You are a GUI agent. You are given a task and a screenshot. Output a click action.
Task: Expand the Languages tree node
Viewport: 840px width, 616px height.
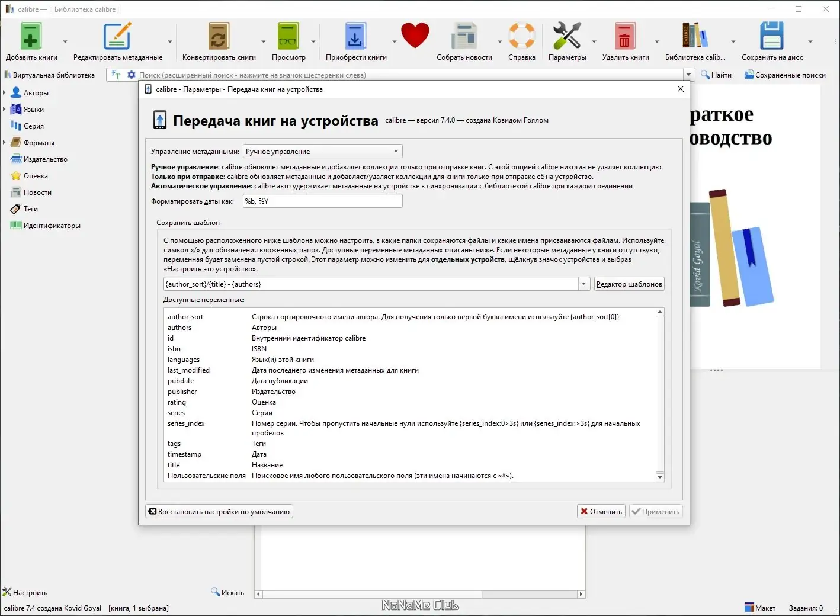4,110
